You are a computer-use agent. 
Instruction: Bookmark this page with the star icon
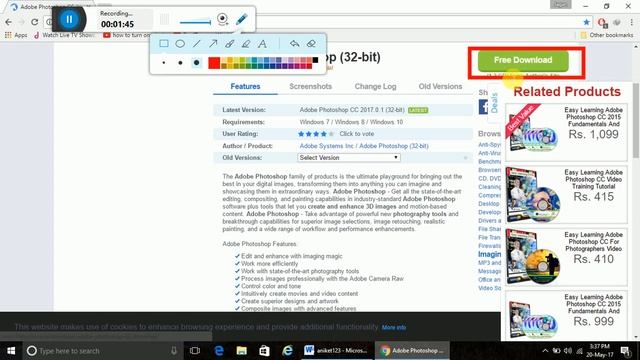coord(587,22)
